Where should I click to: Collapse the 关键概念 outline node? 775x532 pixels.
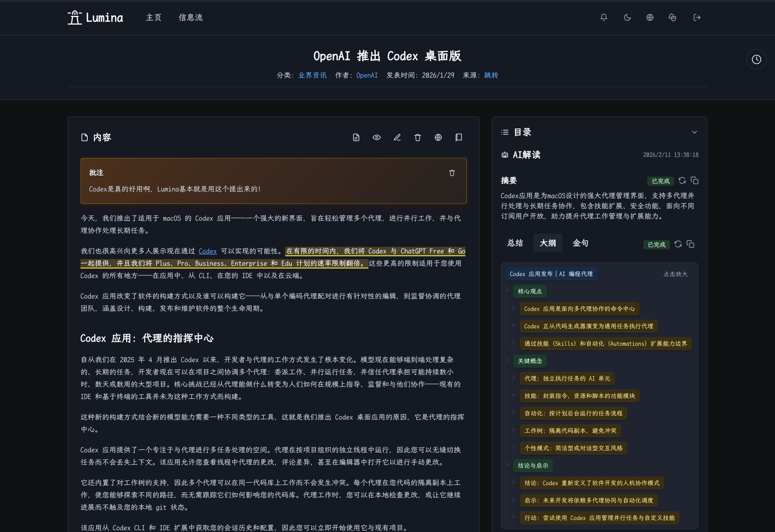point(529,361)
